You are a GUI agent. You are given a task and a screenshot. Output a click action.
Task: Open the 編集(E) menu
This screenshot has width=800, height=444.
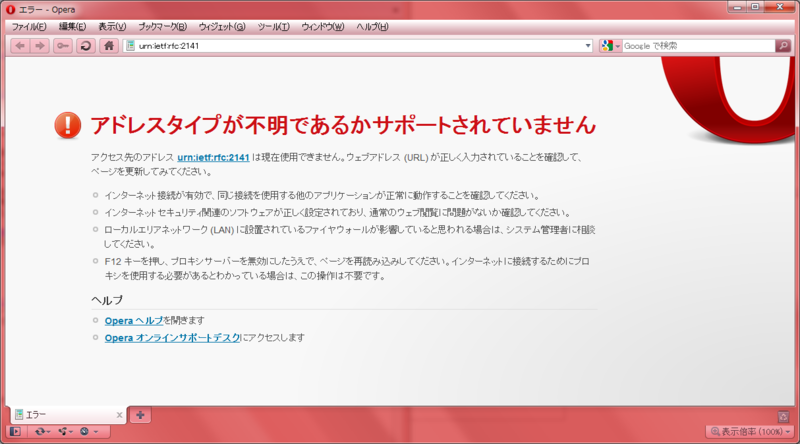[72, 27]
